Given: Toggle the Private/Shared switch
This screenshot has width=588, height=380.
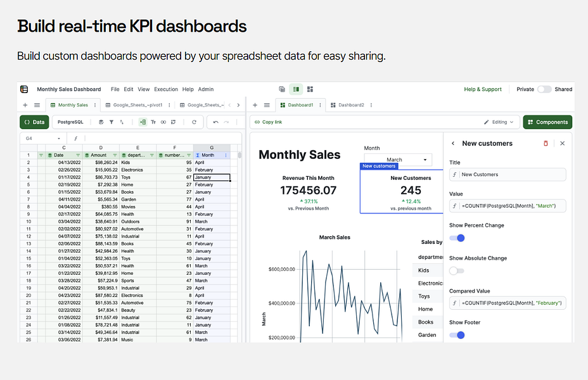Looking at the screenshot, I should tap(544, 89).
